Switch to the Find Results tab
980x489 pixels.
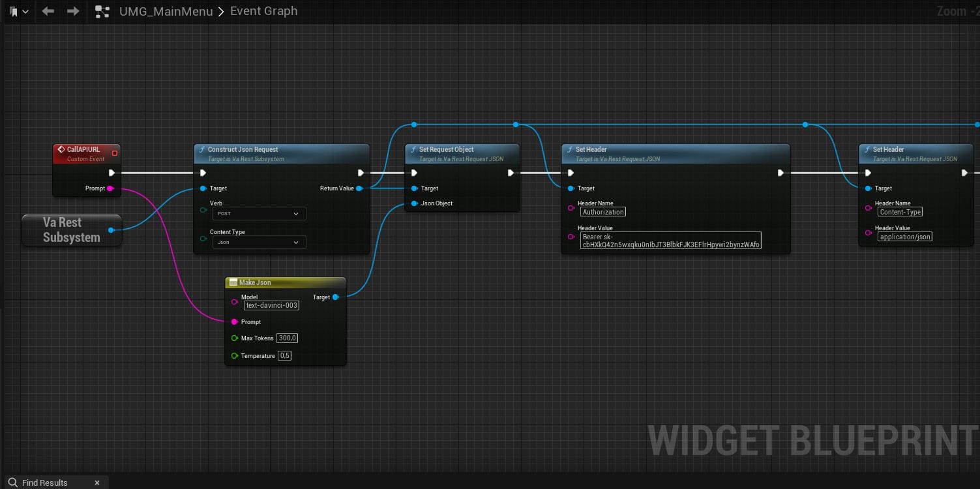(x=44, y=482)
